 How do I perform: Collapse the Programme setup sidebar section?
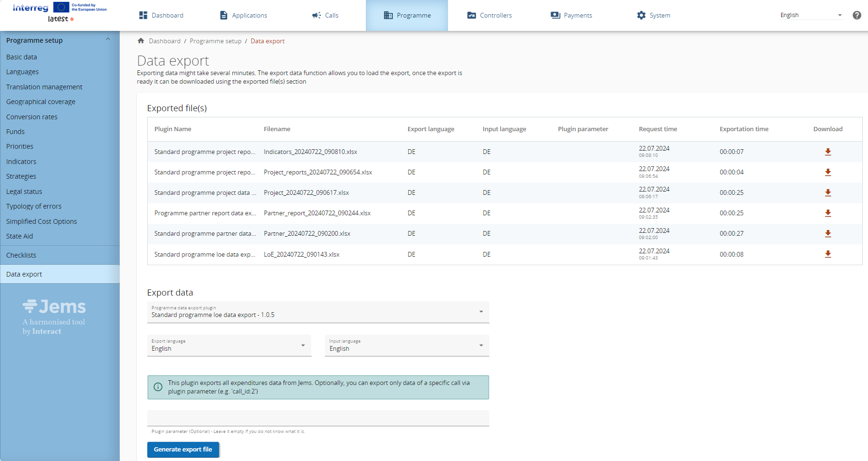click(x=108, y=40)
